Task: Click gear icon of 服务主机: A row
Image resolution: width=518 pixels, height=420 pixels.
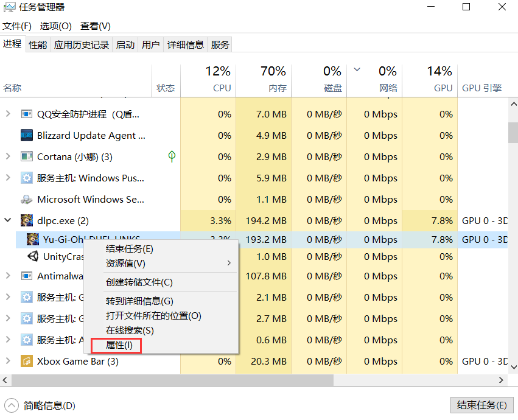Action: pos(26,340)
